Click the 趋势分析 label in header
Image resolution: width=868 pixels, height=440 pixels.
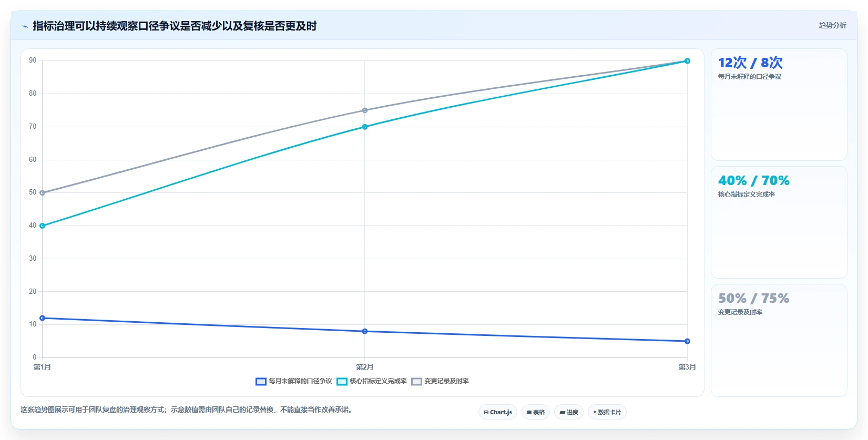click(832, 25)
